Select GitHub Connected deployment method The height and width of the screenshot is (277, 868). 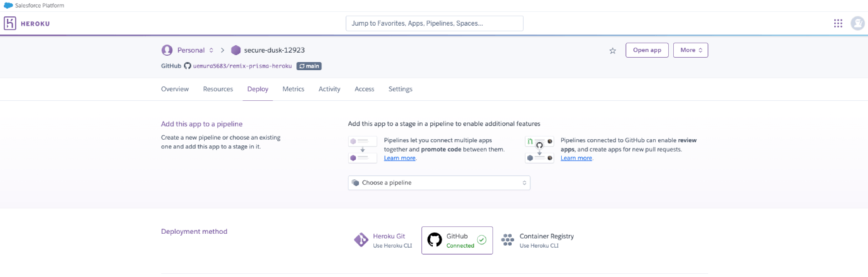click(457, 240)
